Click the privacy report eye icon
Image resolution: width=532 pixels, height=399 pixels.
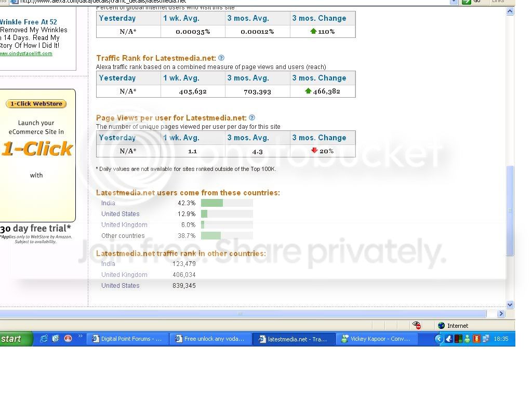(x=417, y=325)
